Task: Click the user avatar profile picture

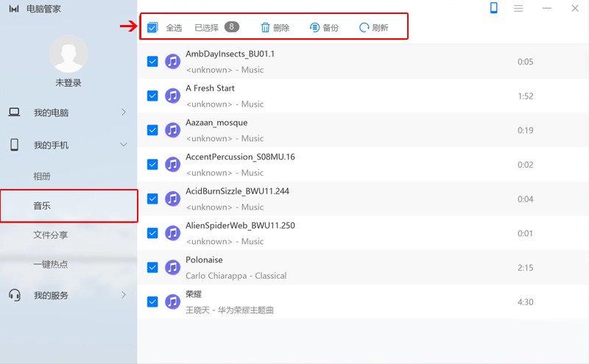Action: (x=68, y=53)
